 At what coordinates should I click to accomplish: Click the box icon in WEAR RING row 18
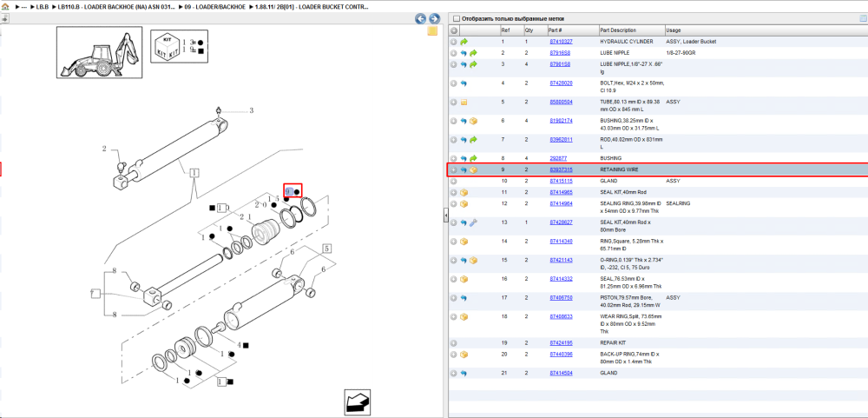click(464, 316)
